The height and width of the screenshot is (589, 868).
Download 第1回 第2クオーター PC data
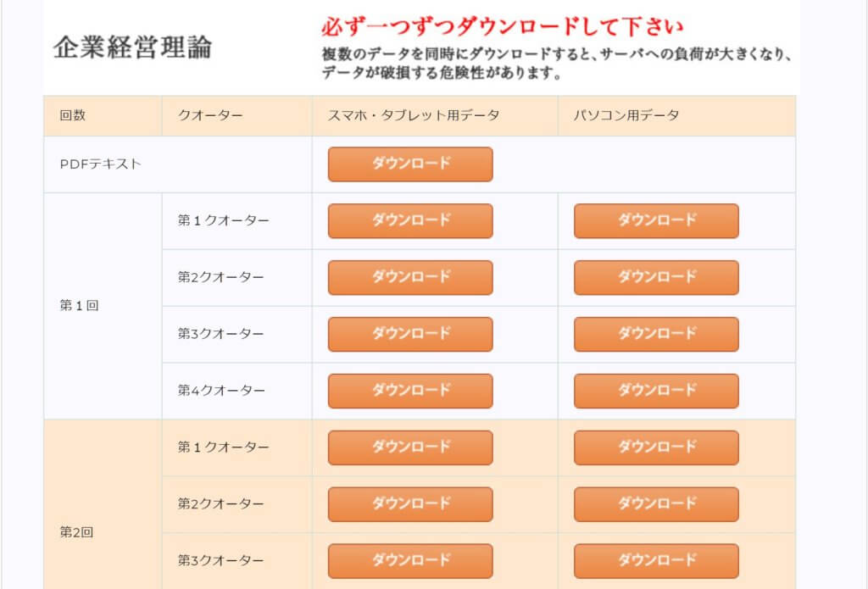(655, 277)
